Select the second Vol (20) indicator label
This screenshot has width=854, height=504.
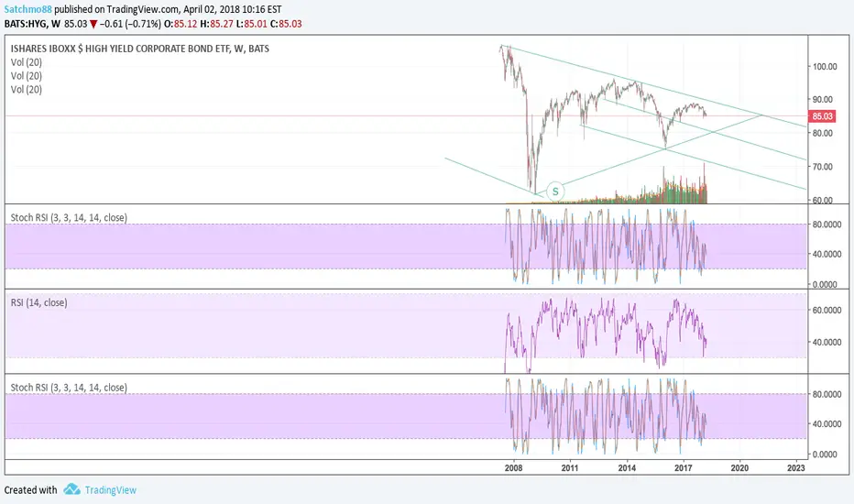coord(27,76)
